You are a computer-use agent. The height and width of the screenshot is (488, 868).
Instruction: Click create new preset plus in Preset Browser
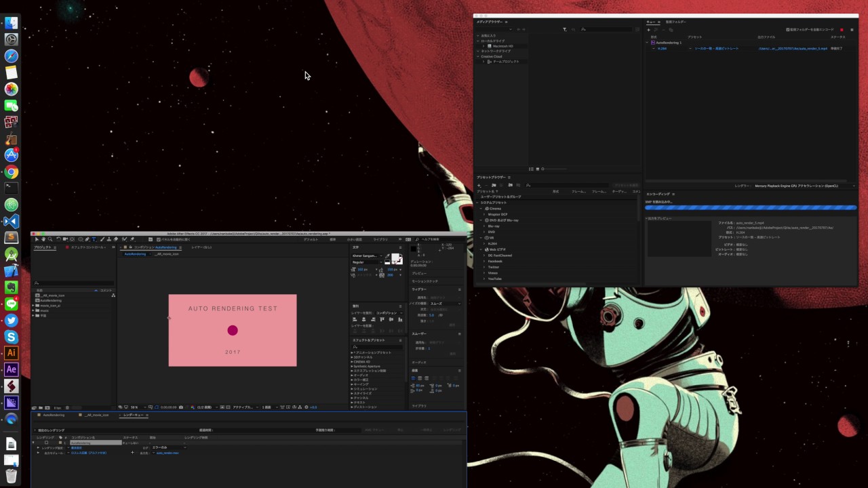479,186
